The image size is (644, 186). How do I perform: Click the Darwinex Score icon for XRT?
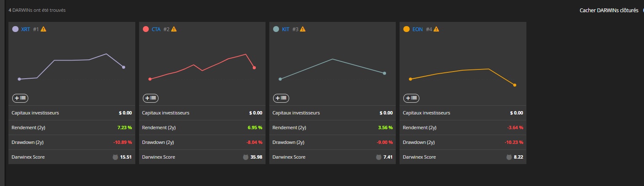click(115, 157)
